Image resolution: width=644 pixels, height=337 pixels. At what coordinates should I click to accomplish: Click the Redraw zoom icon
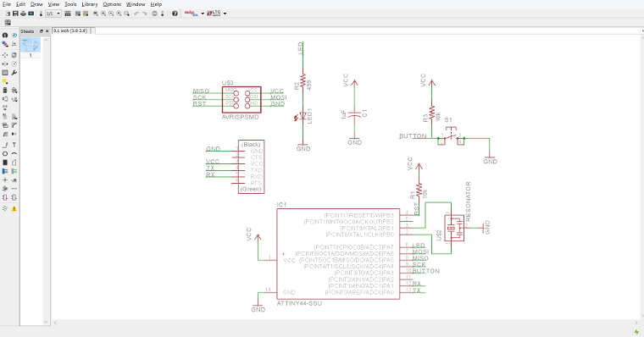pyautogui.click(x=119, y=14)
